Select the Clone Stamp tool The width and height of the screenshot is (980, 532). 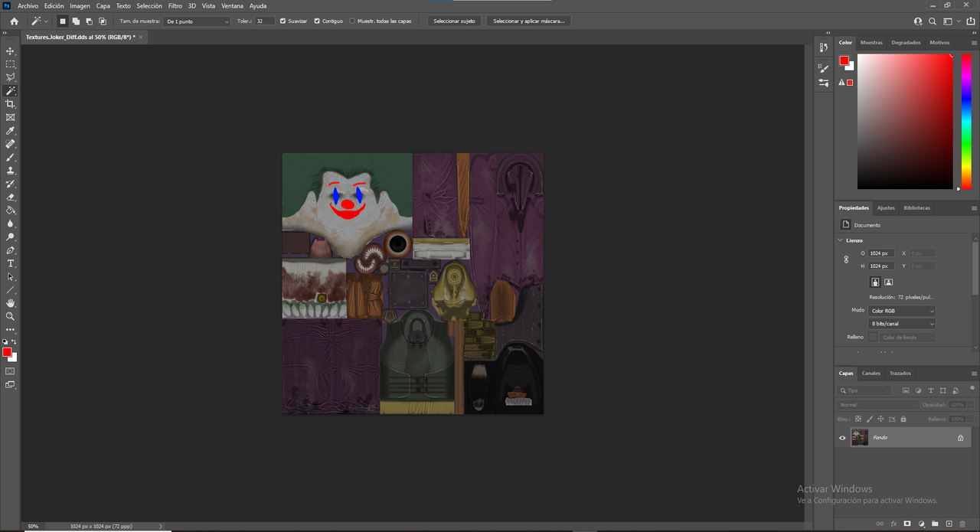click(10, 171)
